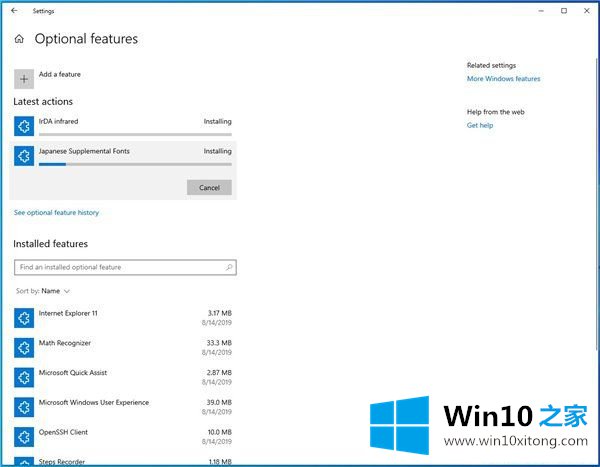This screenshot has width=600, height=467.
Task: Click the vertical scrollbar on the right edge
Action: 597,203
